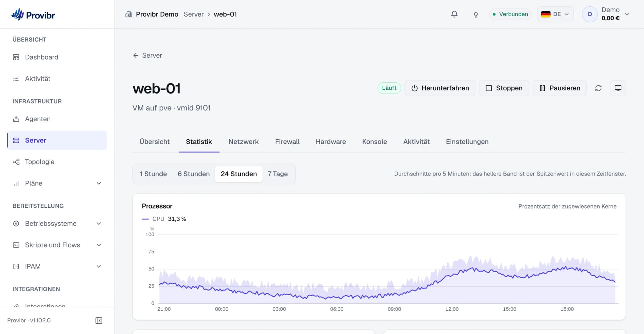
Task: Click the user avatar D
Action: coord(590,14)
